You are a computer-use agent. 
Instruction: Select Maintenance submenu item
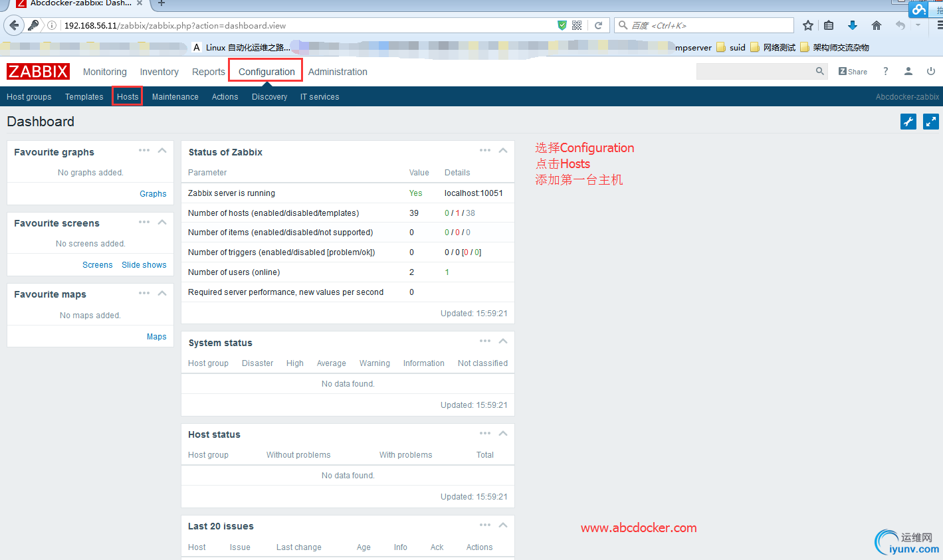pos(175,97)
